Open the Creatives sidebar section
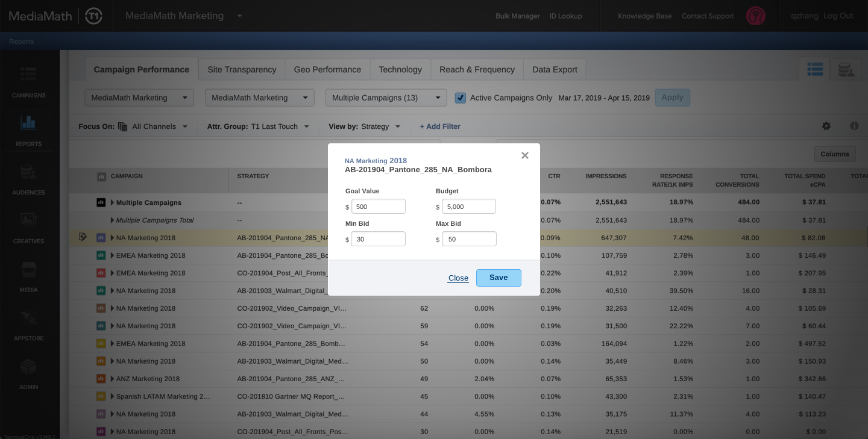This screenshot has width=868, height=439. [x=28, y=228]
